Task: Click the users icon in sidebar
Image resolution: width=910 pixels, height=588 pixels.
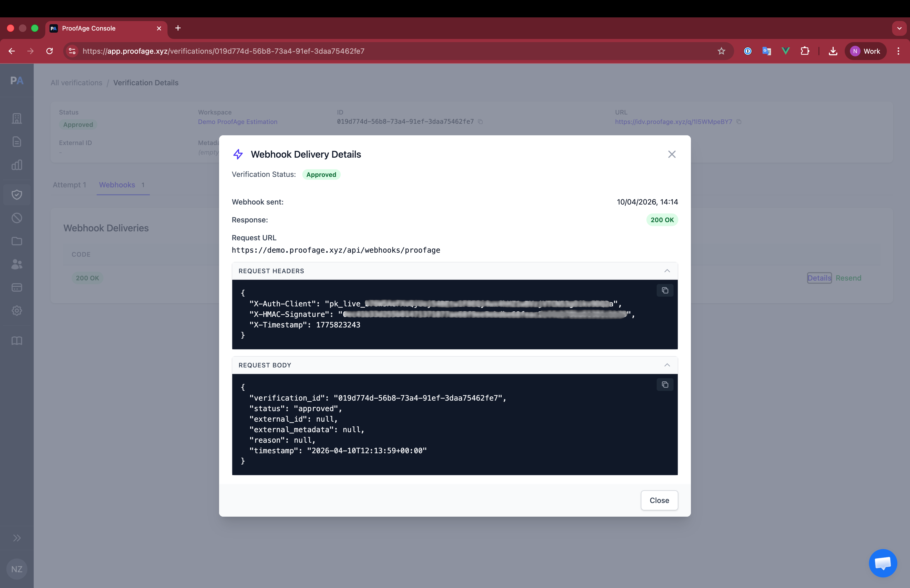Action: pos(16,264)
